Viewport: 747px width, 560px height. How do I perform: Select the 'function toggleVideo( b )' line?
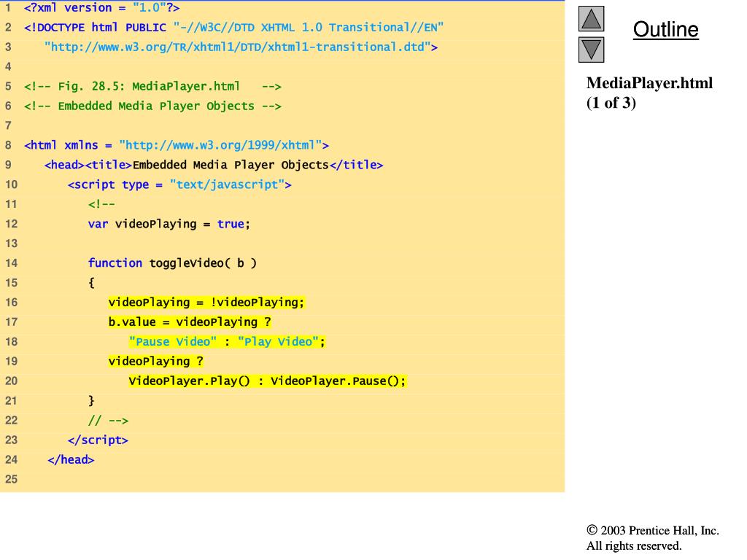172,262
